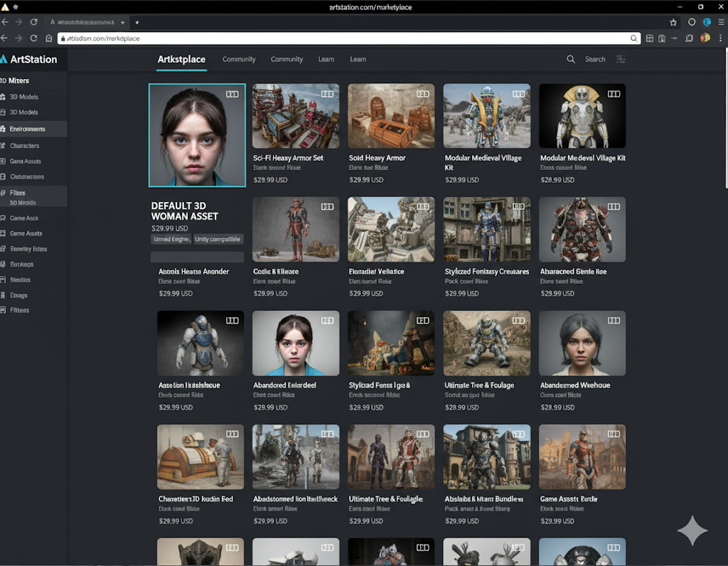The width and height of the screenshot is (728, 566).
Task: Click the badge icon on the Sci-Fi Heavy Armor Set thumbnail
Action: click(327, 94)
